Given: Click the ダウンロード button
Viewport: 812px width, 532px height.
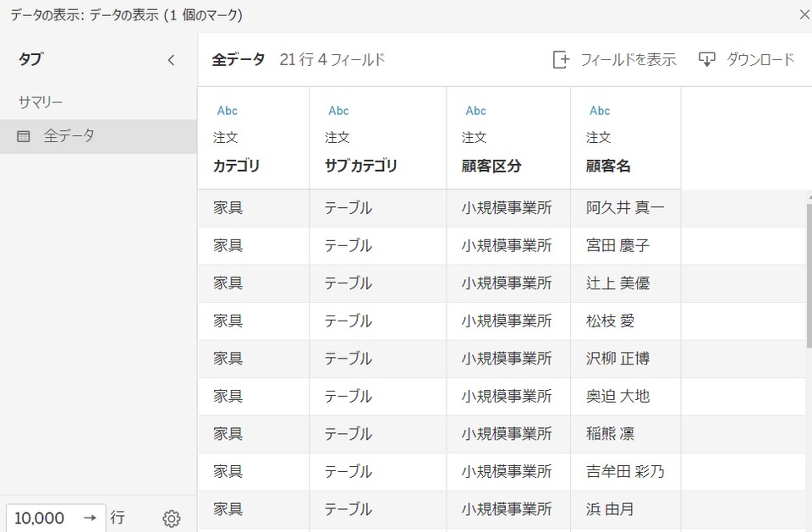Looking at the screenshot, I should (746, 59).
